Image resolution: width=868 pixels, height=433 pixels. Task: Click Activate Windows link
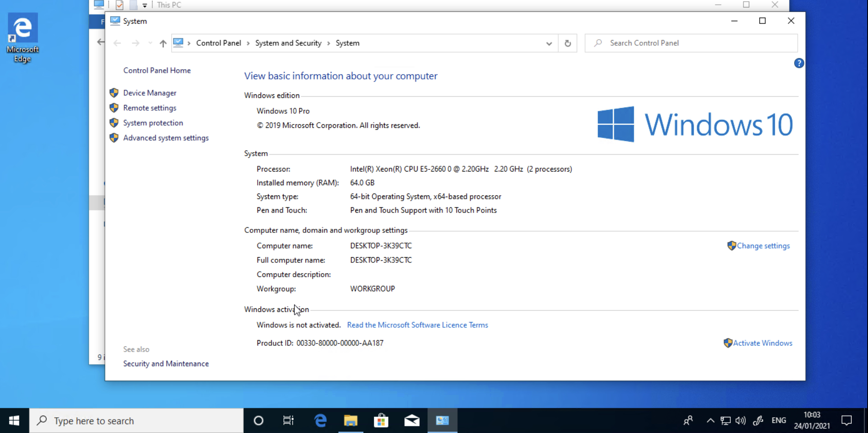tap(762, 343)
